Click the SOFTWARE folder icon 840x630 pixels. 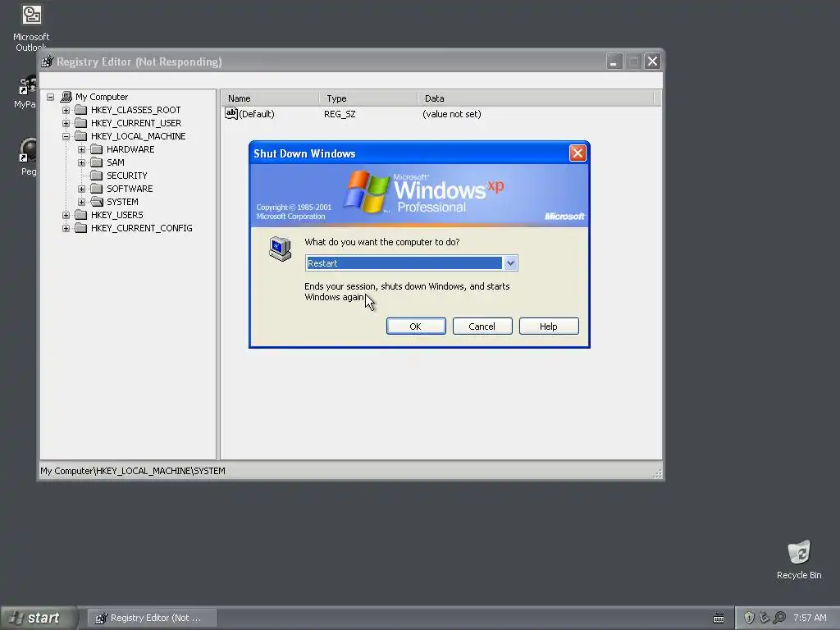tap(97, 189)
